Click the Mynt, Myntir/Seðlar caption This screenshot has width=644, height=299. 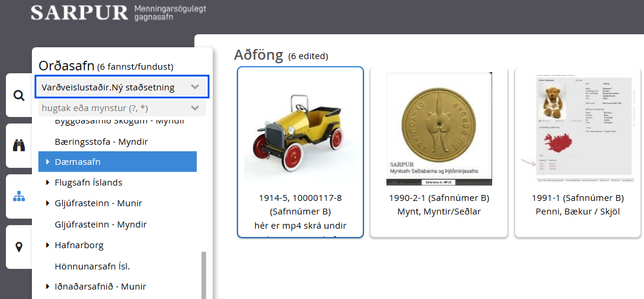(x=439, y=212)
